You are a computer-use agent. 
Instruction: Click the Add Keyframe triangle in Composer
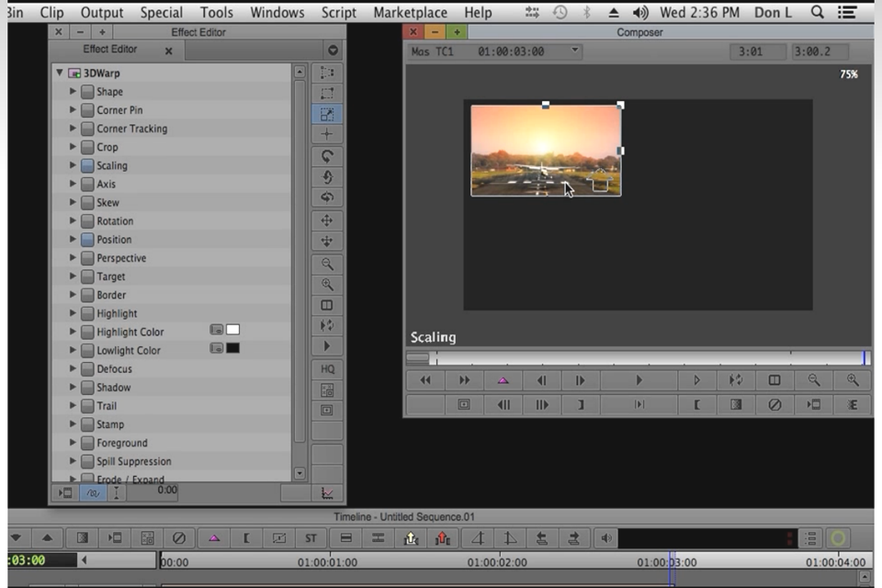[503, 380]
